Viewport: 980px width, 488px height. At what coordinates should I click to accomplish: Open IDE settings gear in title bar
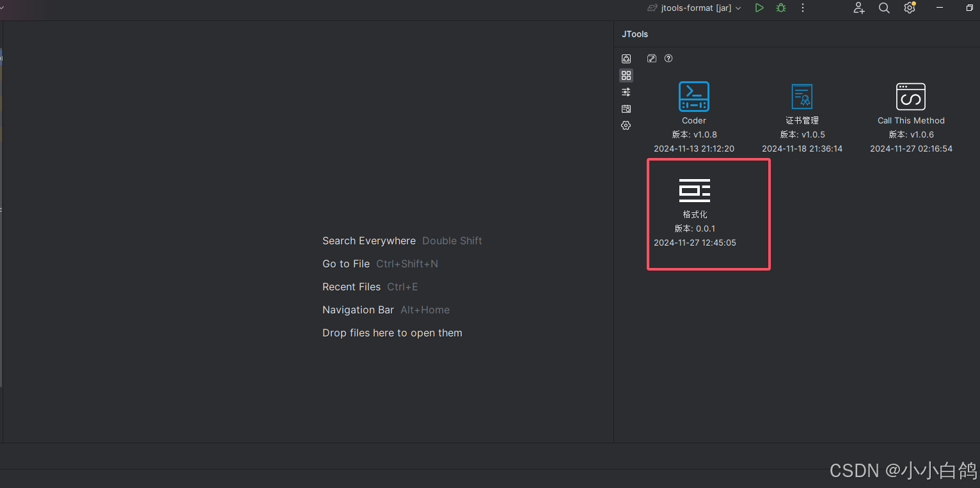click(910, 8)
